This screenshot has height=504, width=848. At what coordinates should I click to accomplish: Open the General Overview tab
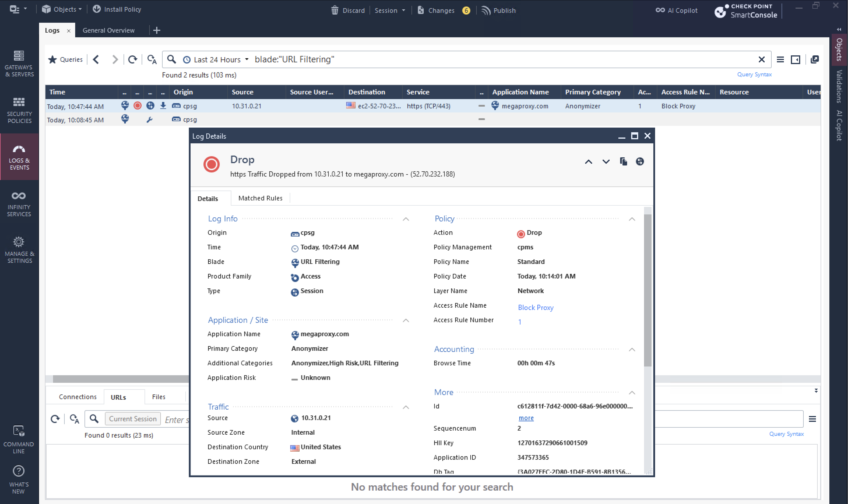[x=108, y=30]
